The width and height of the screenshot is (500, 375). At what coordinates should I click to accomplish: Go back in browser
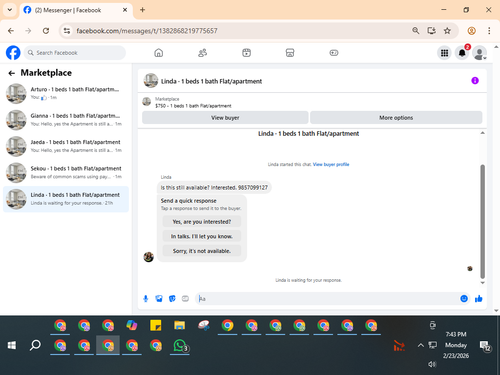point(11,31)
